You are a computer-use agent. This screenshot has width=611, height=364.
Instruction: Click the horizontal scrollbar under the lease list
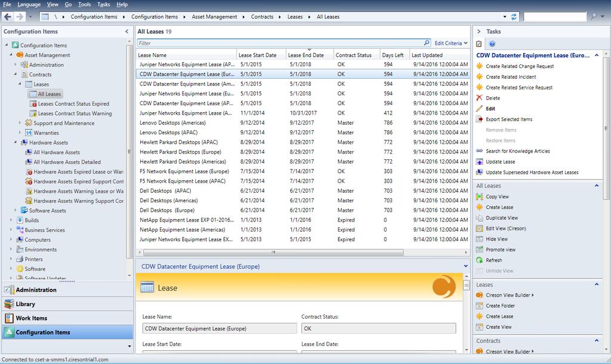(x=273, y=252)
